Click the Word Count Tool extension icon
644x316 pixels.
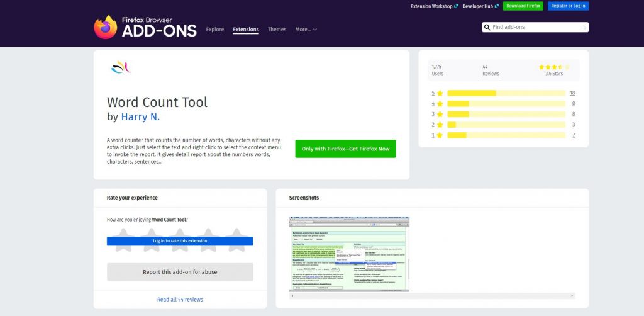pos(120,67)
